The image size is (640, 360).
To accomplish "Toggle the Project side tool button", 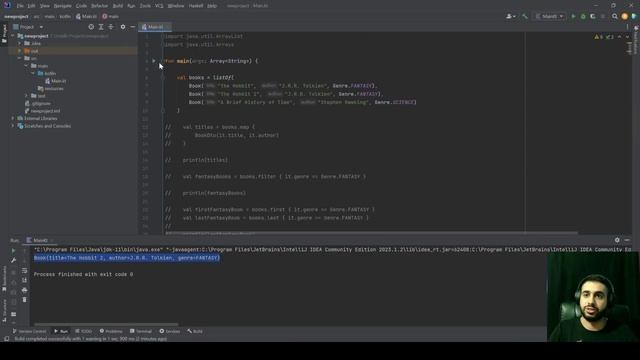I will (x=4, y=33).
